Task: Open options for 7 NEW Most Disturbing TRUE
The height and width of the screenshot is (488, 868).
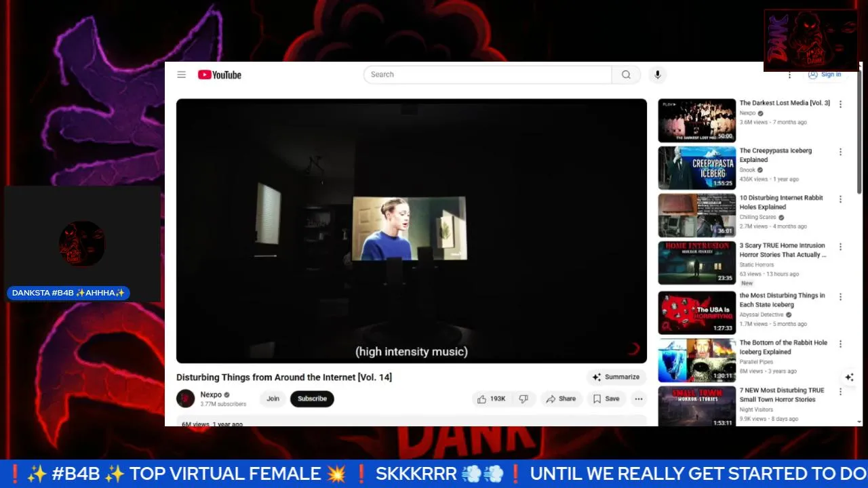Action: click(840, 392)
